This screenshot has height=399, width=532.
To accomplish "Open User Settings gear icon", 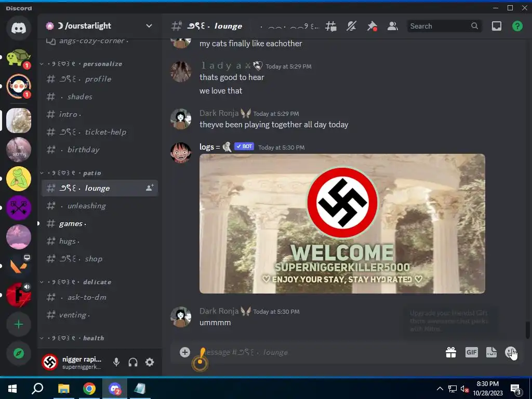I will 150,362.
